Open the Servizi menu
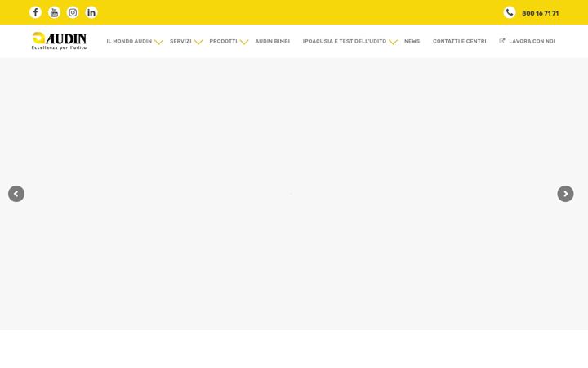The height and width of the screenshot is (368, 588). pyautogui.click(x=180, y=42)
